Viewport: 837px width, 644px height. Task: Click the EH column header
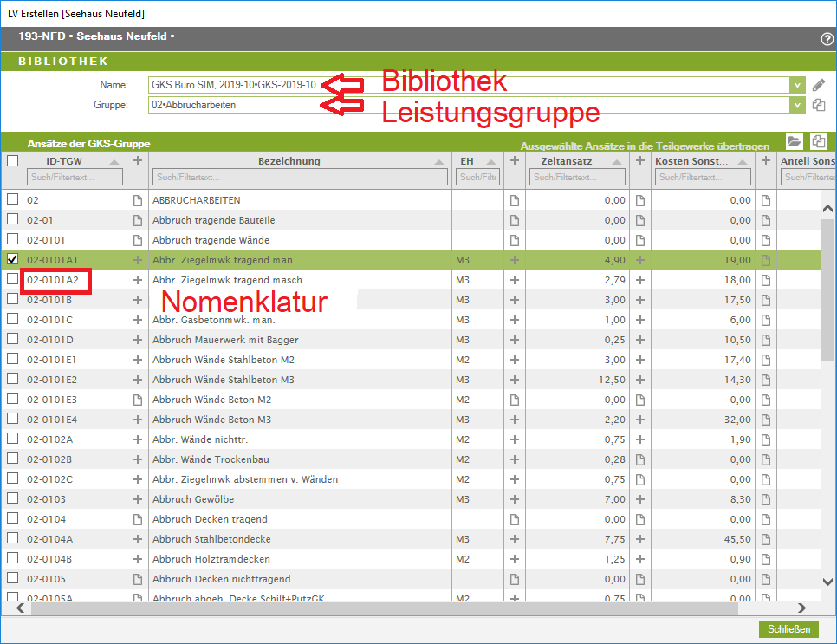(468, 161)
